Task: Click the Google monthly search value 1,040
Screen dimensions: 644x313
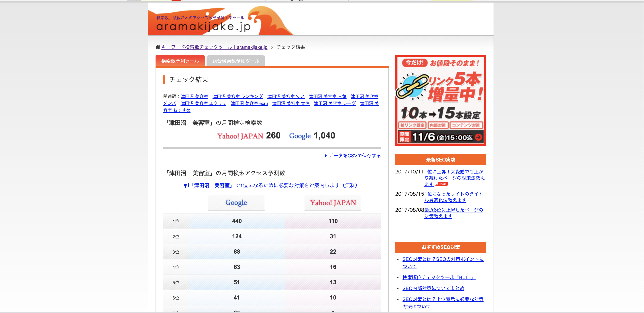Action: (324, 136)
